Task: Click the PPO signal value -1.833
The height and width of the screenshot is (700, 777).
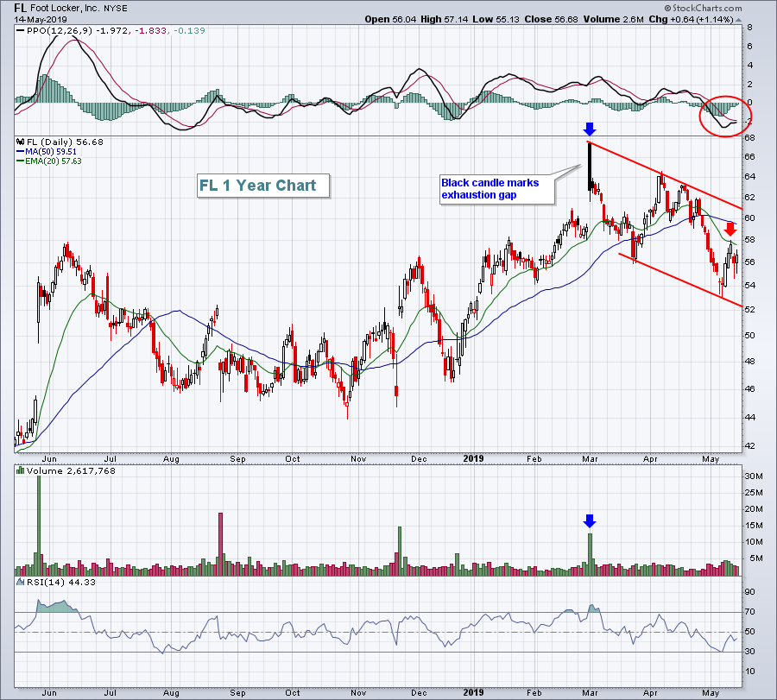Action: click(x=150, y=31)
